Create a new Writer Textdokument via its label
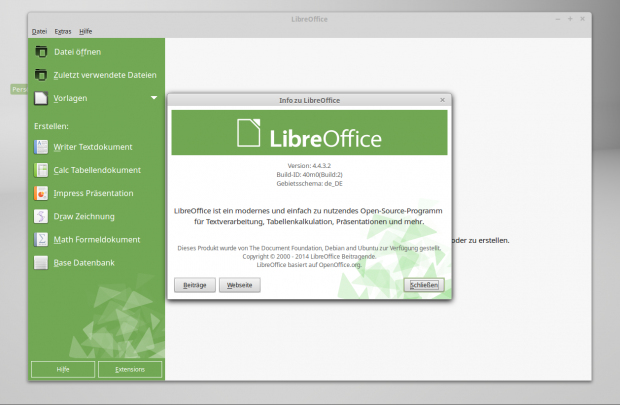Image resolution: width=620 pixels, height=405 pixels. coord(93,147)
